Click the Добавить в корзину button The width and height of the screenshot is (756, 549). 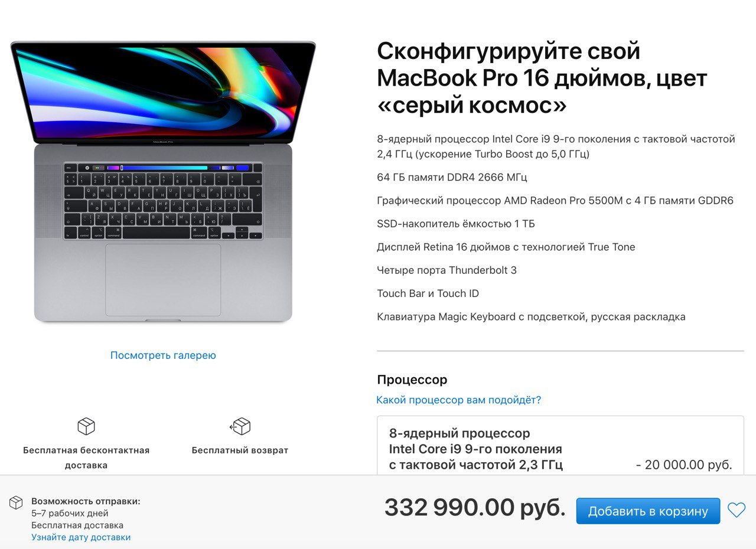[x=648, y=511]
